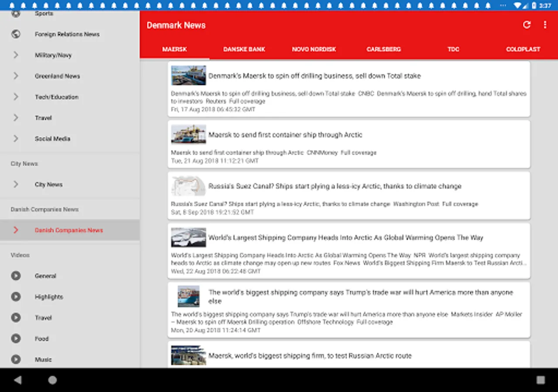
Task: Show the Coloplast tab
Action: point(523,49)
